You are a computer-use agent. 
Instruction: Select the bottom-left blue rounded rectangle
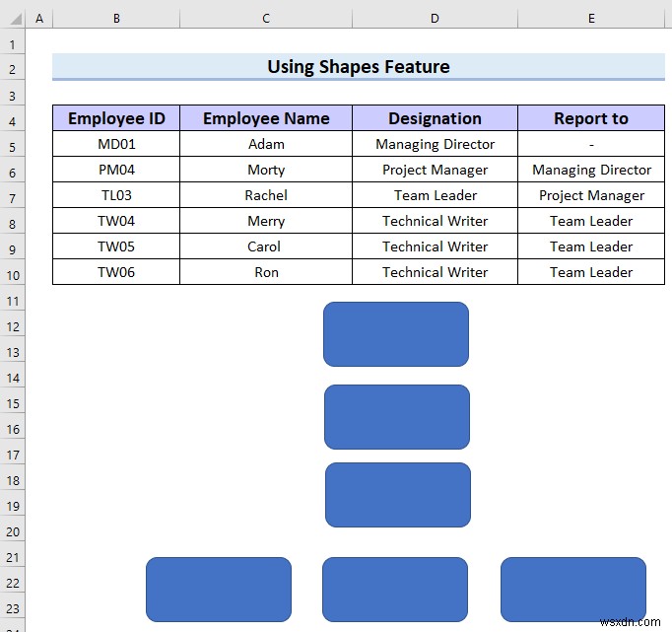click(219, 590)
